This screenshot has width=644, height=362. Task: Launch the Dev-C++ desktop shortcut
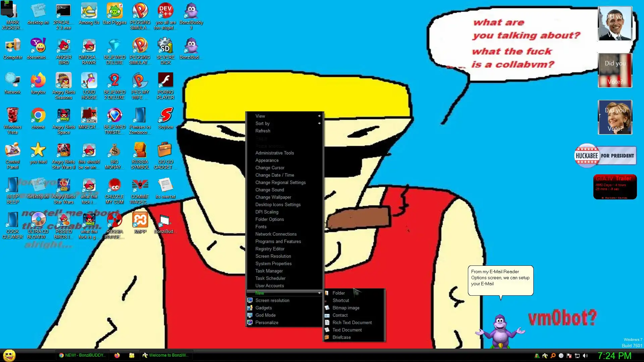[x=165, y=12]
